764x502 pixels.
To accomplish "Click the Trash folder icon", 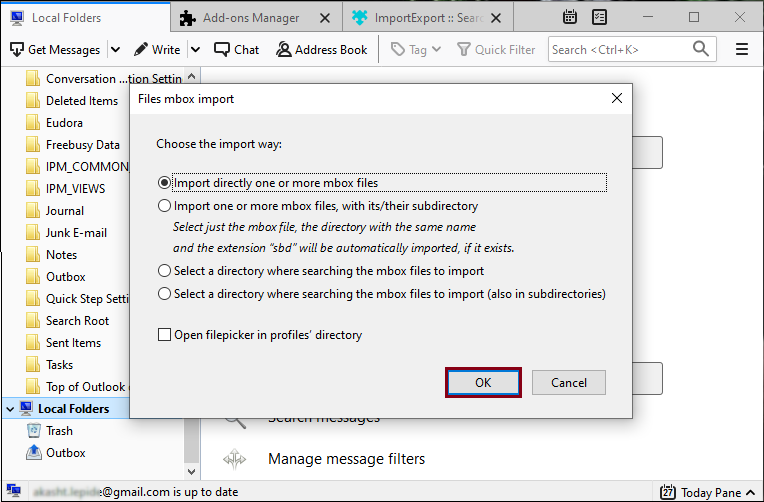I will (34, 430).
